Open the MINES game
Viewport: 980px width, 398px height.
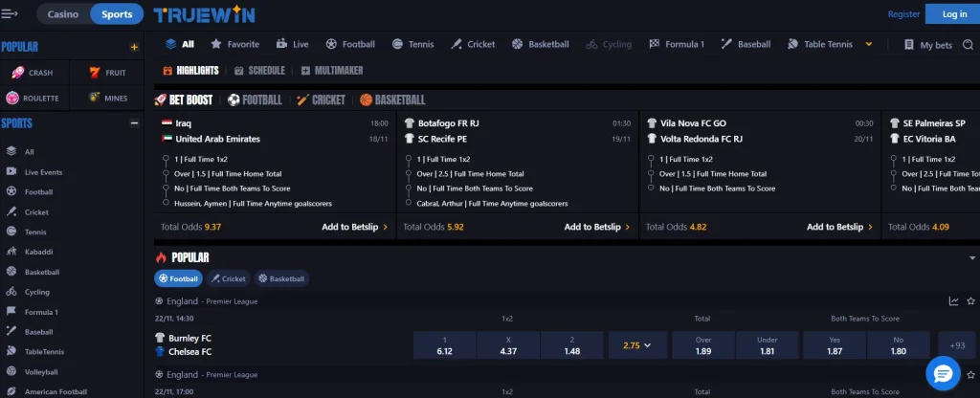pyautogui.click(x=107, y=99)
